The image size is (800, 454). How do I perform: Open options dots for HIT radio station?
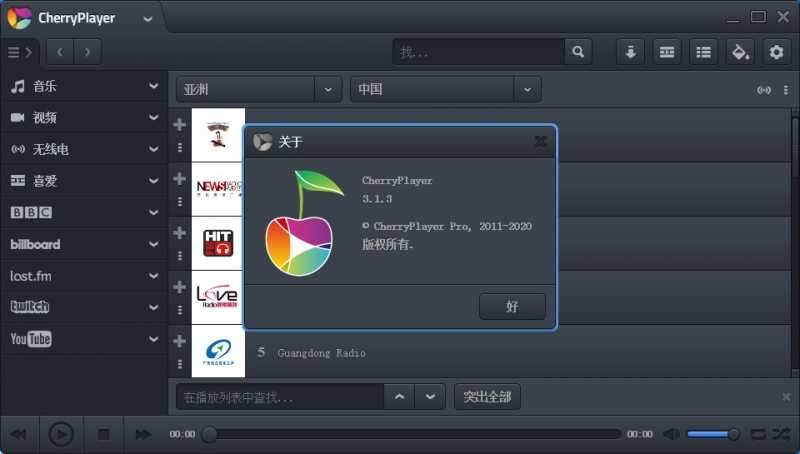(180, 256)
